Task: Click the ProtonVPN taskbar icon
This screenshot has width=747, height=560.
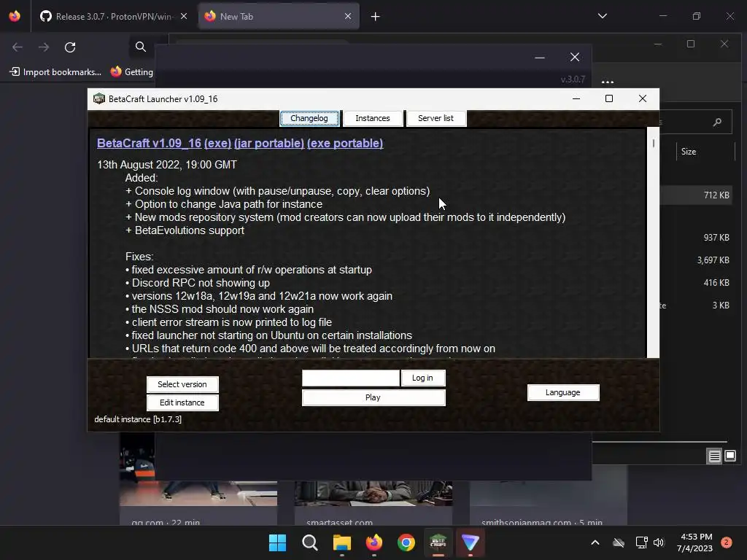Action: (x=471, y=542)
